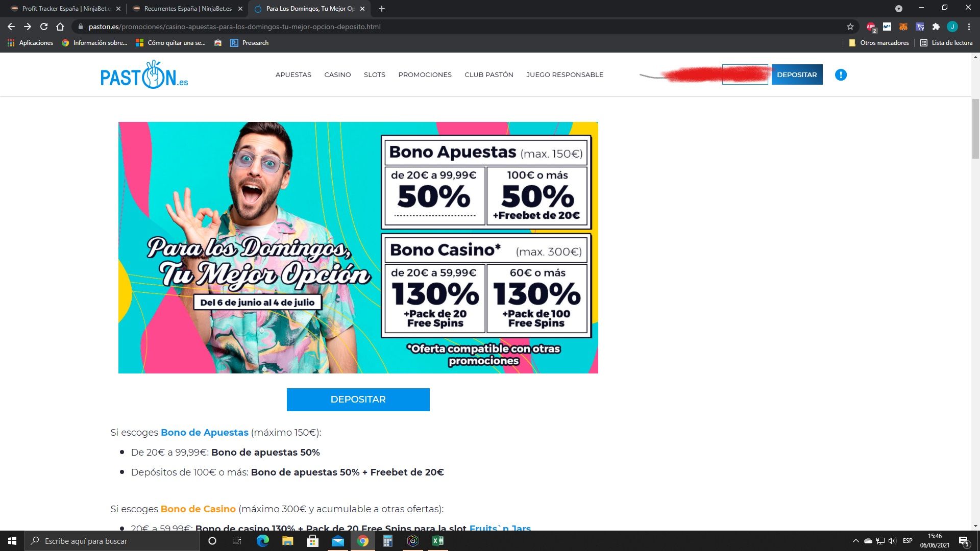Click the DEPOSITAR button in the header
Viewport: 980px width, 551px height.
797,74
